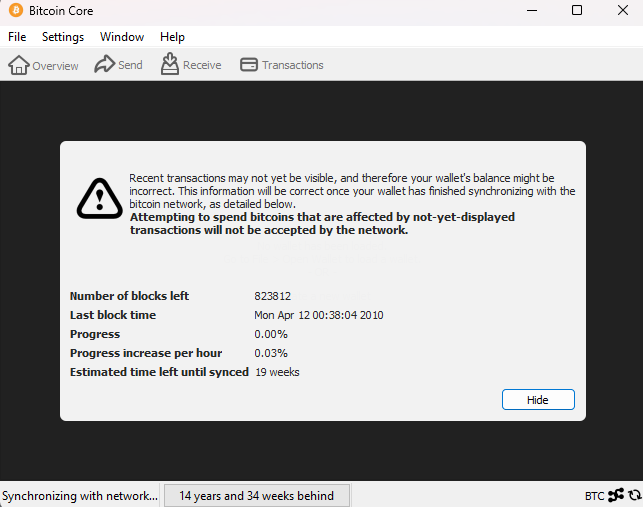Click 'Progress increase per hour' label
Screen dimensions: 643x507
[x=146, y=353]
